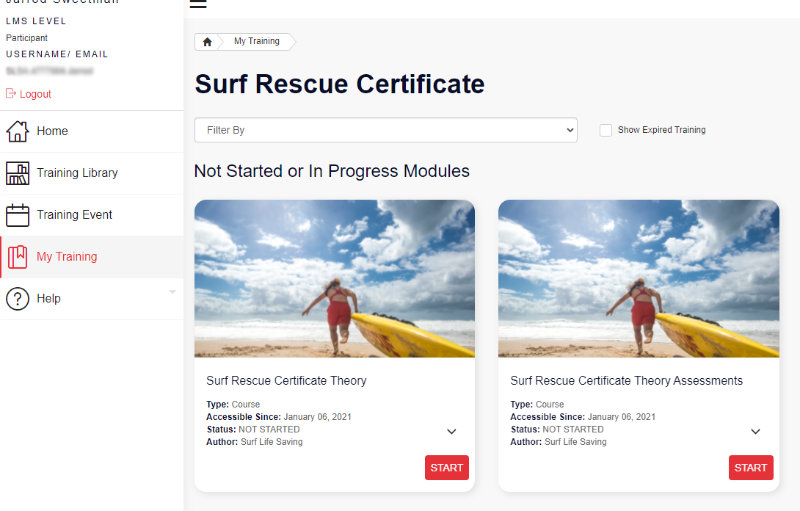Click the Surf Rescue Certificate Theory thumbnail image

point(335,278)
